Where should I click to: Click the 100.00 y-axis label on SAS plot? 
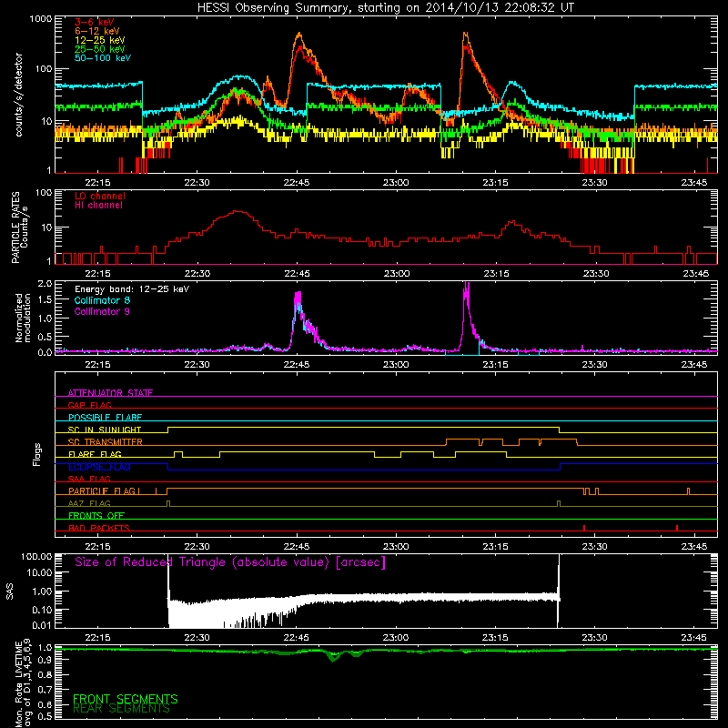point(36,556)
